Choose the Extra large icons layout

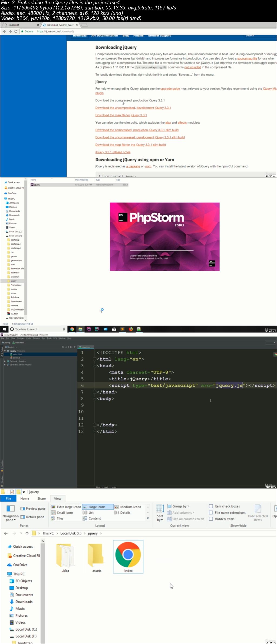pyautogui.click(x=66, y=507)
